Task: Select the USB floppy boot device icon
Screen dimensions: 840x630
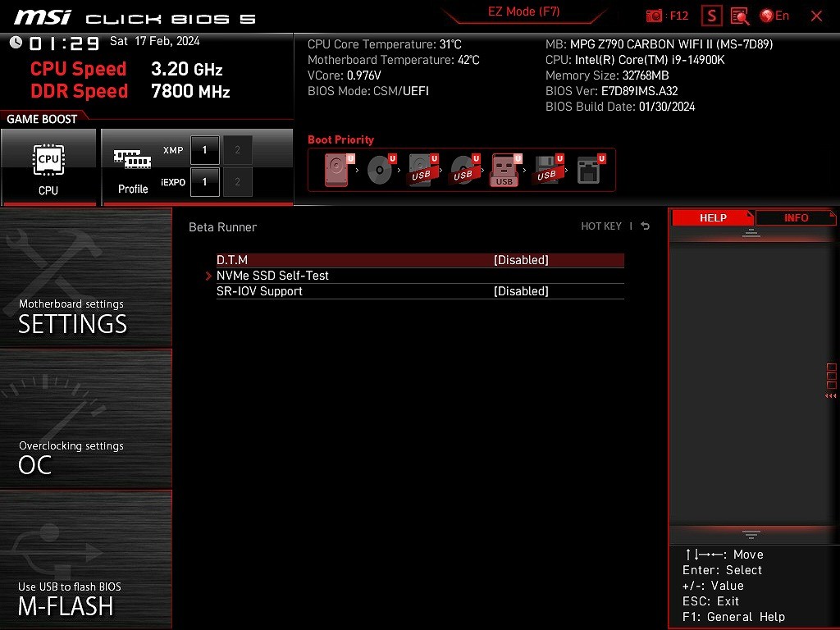Action: 549,170
